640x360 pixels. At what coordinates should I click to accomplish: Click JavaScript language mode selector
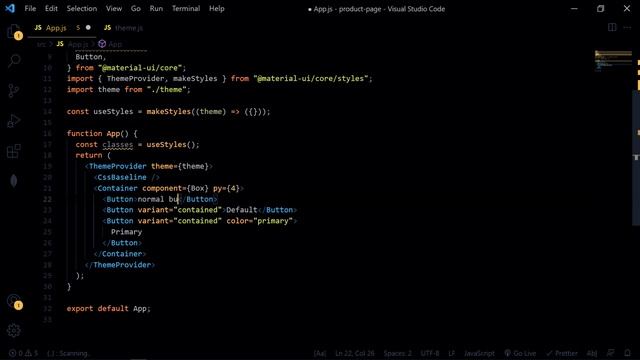point(479,353)
